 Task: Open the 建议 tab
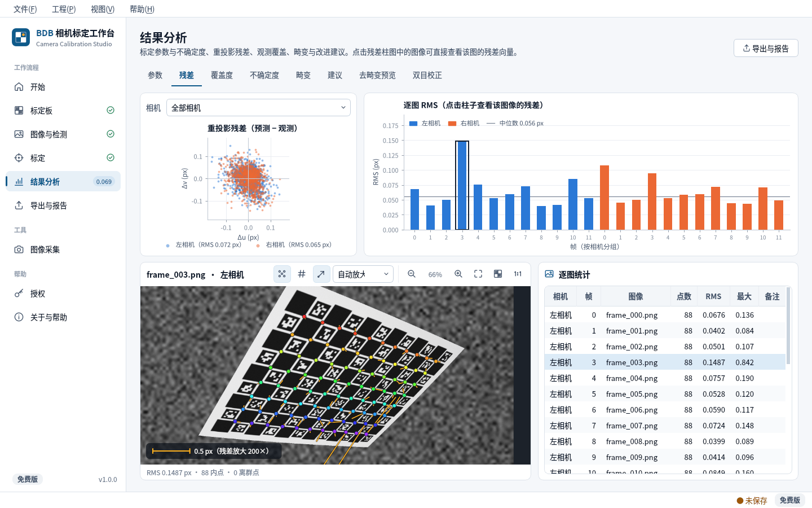tap(335, 75)
